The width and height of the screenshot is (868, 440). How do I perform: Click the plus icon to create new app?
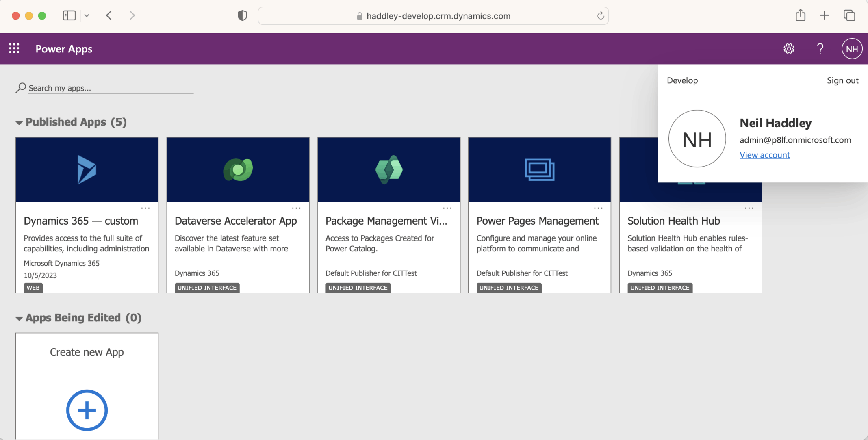(87, 410)
